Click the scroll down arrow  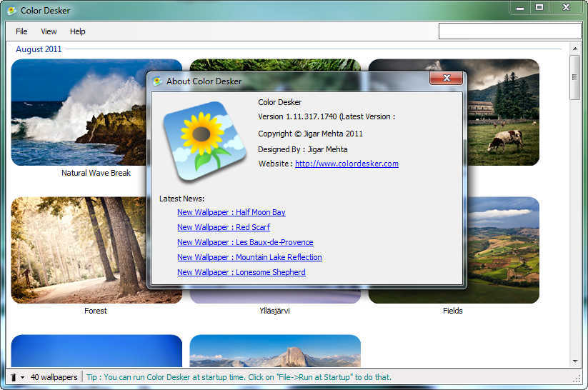pos(575,361)
